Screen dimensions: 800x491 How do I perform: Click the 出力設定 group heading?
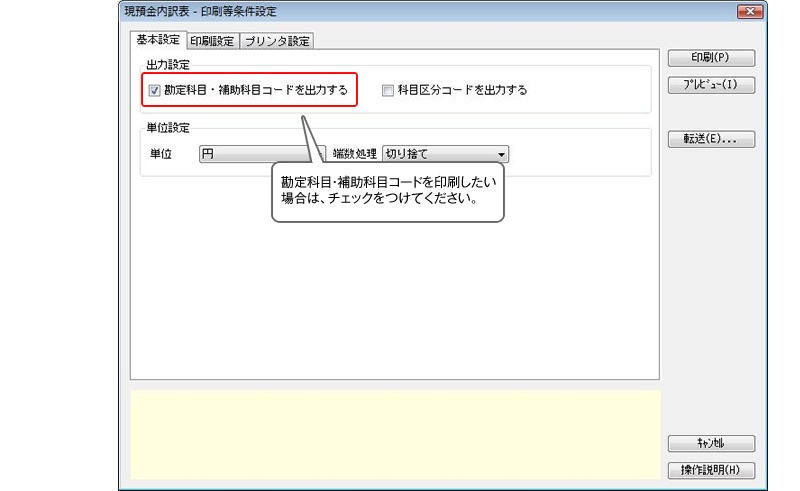pos(168,66)
